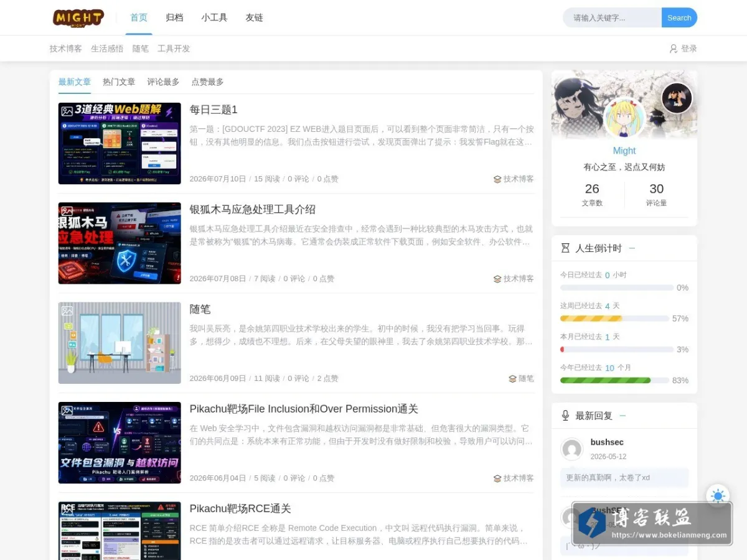Open the 银狐木马应急处理 thumbnail
Viewport: 747px width, 560px height.
120,243
